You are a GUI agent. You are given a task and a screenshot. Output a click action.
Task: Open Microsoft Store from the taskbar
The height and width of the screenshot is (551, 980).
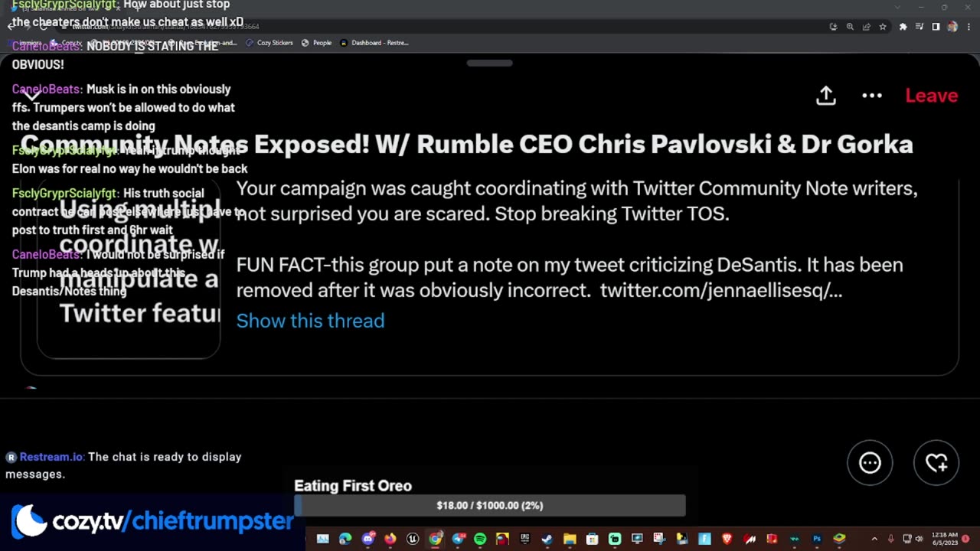coord(592,539)
